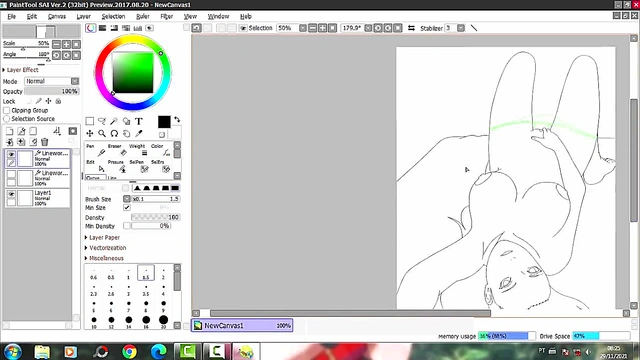Expand the Vectorization section
The width and height of the screenshot is (640, 360).
[105, 248]
